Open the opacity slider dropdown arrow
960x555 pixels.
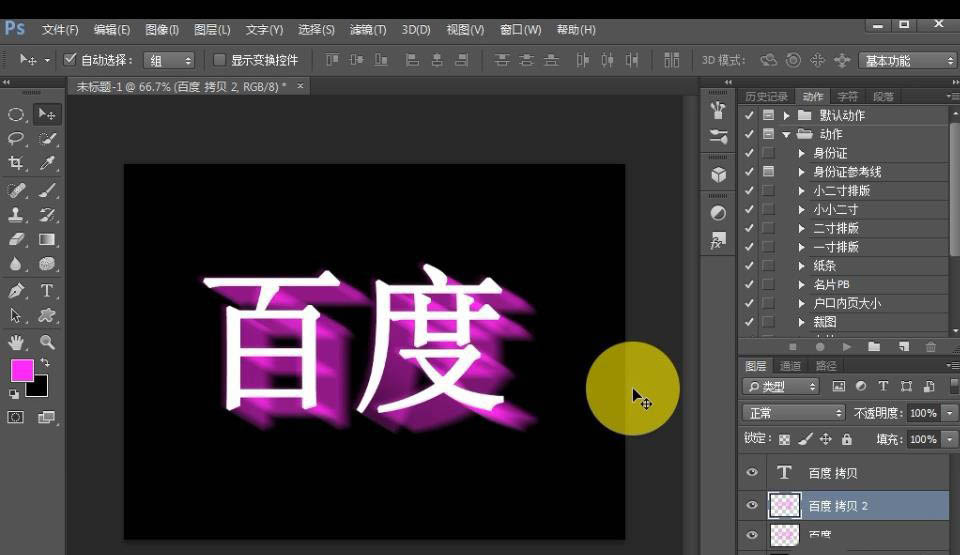point(950,413)
